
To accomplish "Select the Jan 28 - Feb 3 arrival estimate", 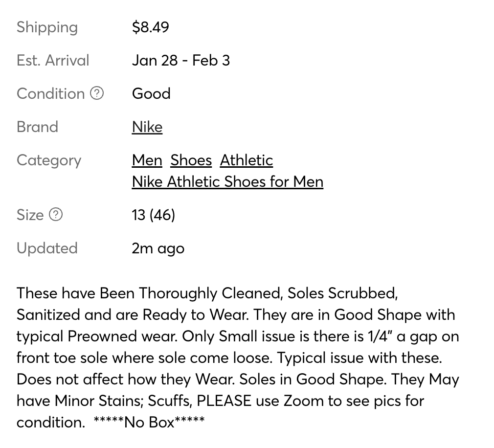I will (x=181, y=60).
